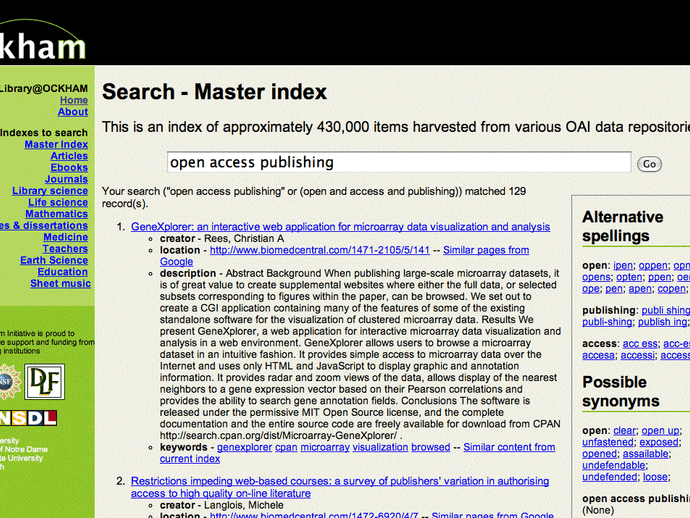
Task: Select the Journals index
Action: 66,179
